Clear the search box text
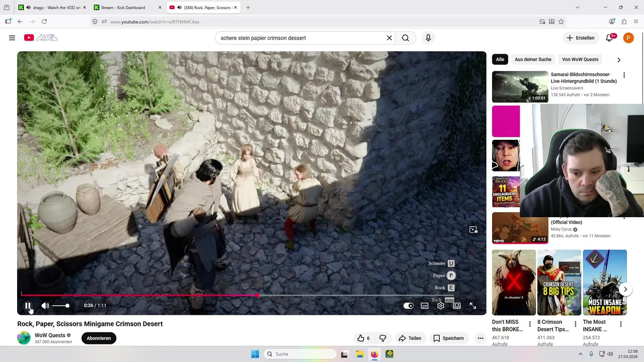 click(389, 38)
